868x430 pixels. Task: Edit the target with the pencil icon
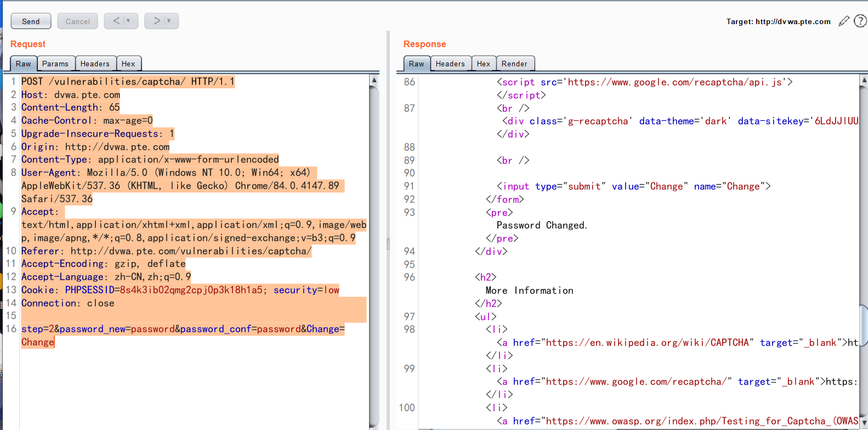pyautogui.click(x=844, y=21)
